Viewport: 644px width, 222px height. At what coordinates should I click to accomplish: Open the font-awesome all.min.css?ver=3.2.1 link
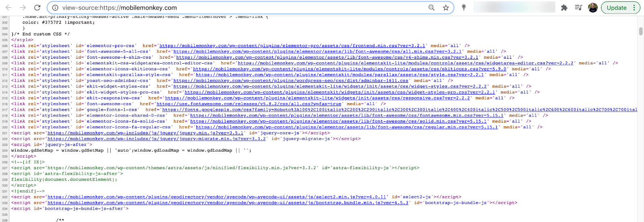(x=317, y=51)
